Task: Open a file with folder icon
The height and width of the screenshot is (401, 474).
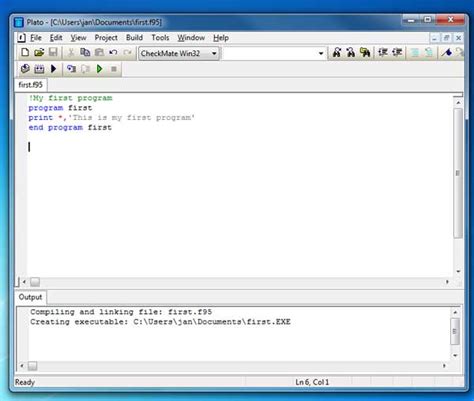Action: click(39, 53)
